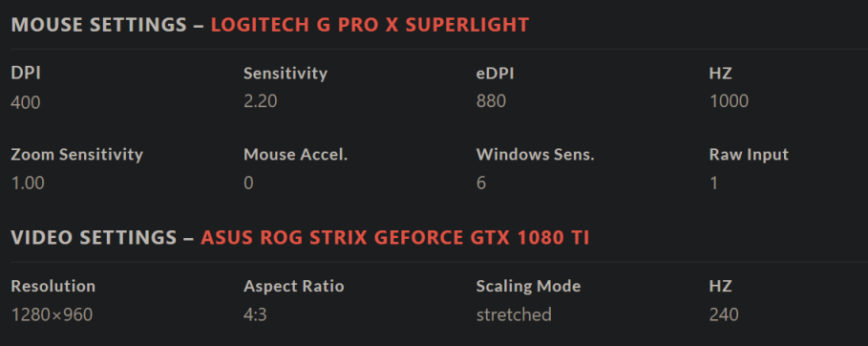Click the Zoom Sensitivity label
The image size is (868, 346).
click(77, 155)
